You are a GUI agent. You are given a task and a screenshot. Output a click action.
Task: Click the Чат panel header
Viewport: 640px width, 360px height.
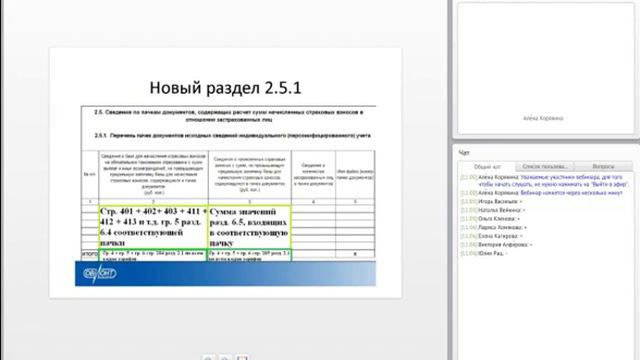[x=464, y=153]
